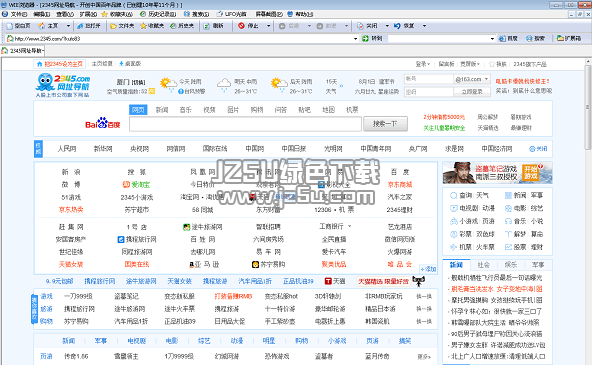Click the game advertisement banner image
Image resolution: width=592 pixels, height=365 pixels.
[497, 172]
